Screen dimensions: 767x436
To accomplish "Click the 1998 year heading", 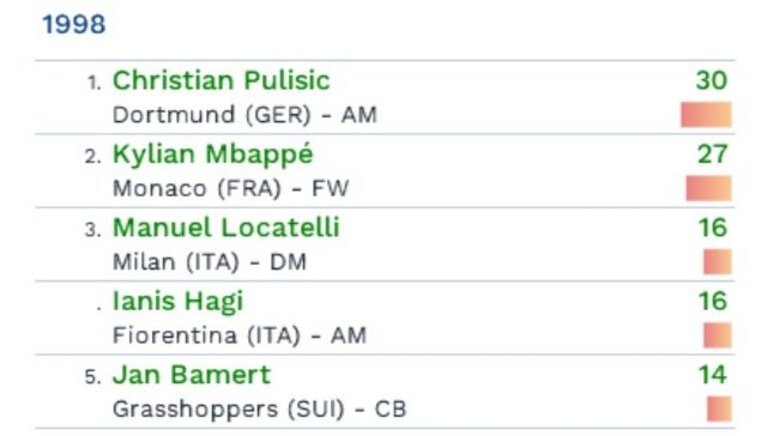I will click(74, 24).
